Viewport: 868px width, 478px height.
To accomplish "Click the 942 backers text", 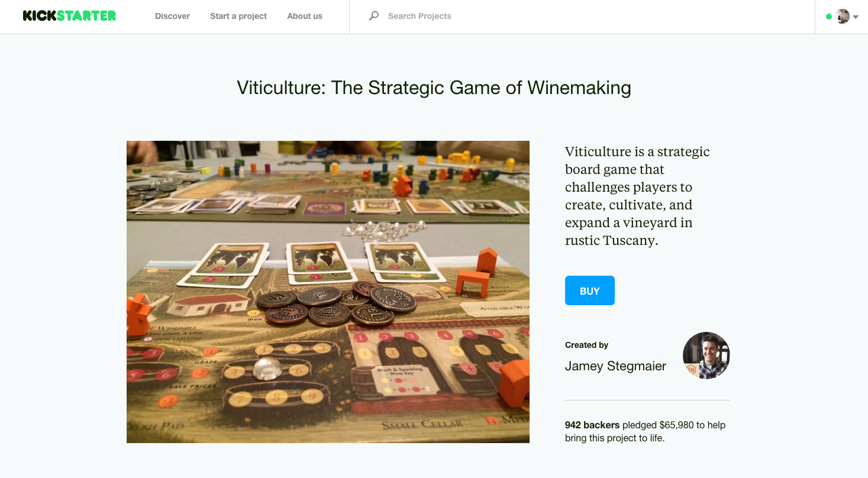I will coord(592,425).
